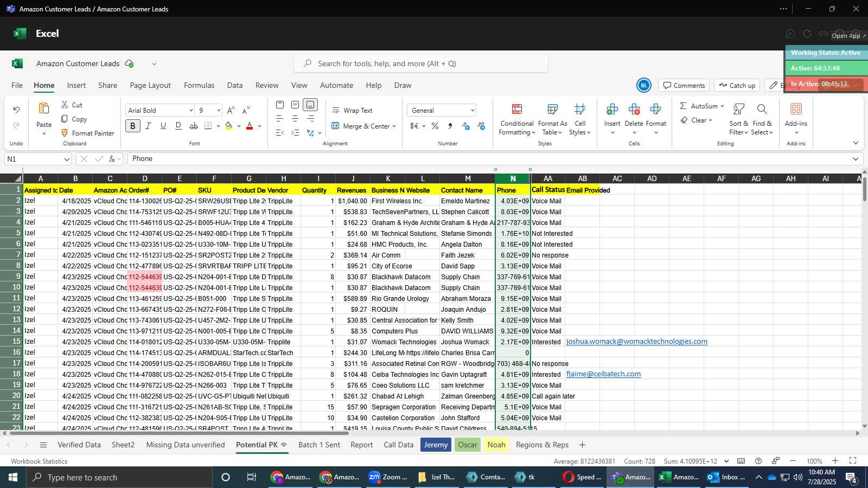This screenshot has height=488, width=868.
Task: Open the fjaime@ceibatech.com email link
Action: 604,374
